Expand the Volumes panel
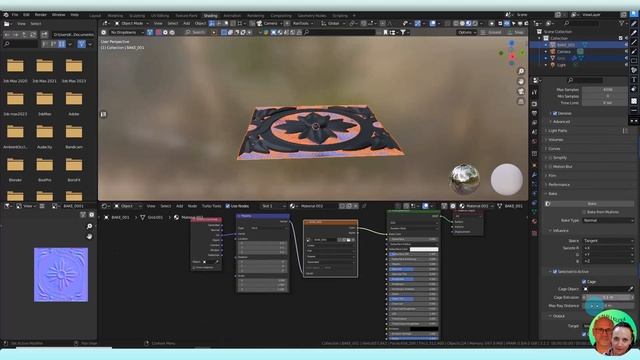 [x=556, y=140]
